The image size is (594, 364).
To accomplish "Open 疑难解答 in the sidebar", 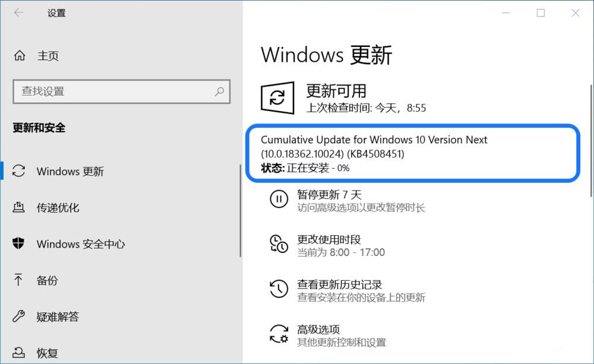I will 58,316.
